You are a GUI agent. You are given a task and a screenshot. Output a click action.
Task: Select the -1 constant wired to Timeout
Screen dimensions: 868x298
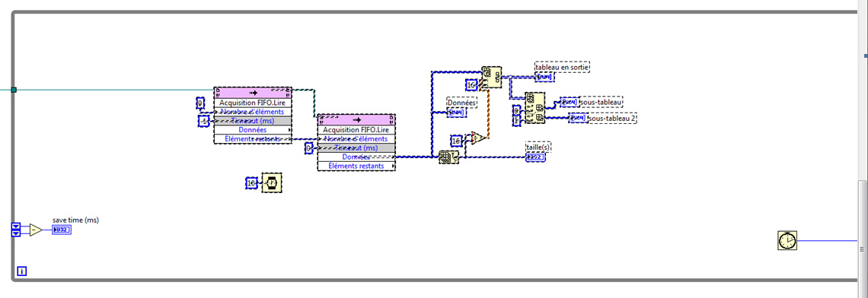[203, 121]
